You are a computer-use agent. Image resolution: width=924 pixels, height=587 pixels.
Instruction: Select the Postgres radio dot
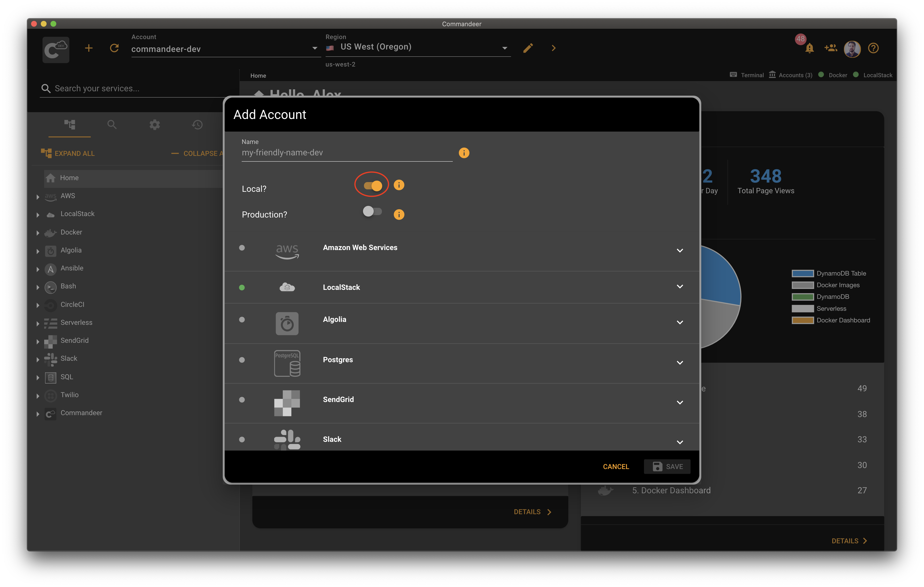(242, 360)
